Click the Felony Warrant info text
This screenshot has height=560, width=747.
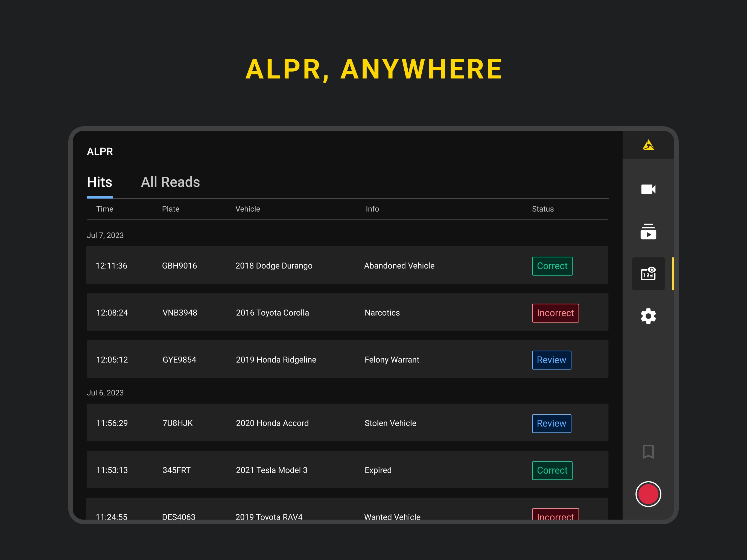(392, 360)
